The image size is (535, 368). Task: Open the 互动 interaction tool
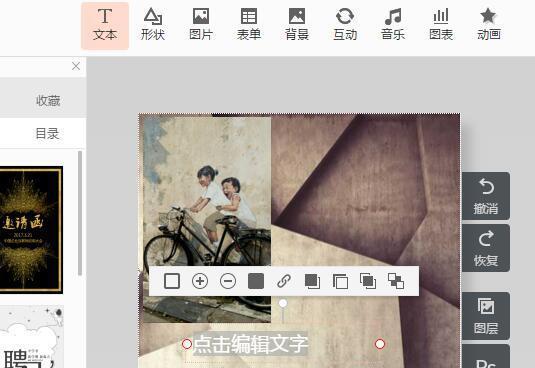click(345, 26)
